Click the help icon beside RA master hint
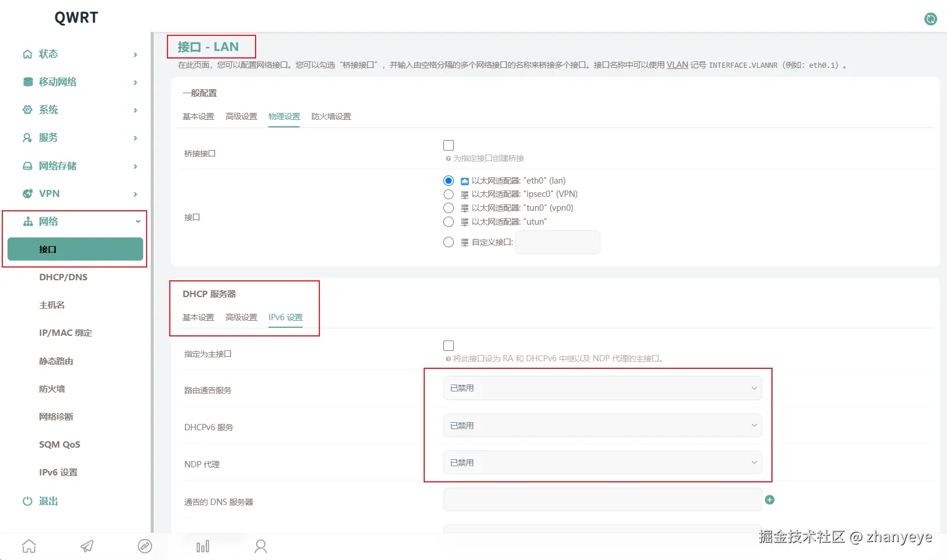 (x=448, y=359)
